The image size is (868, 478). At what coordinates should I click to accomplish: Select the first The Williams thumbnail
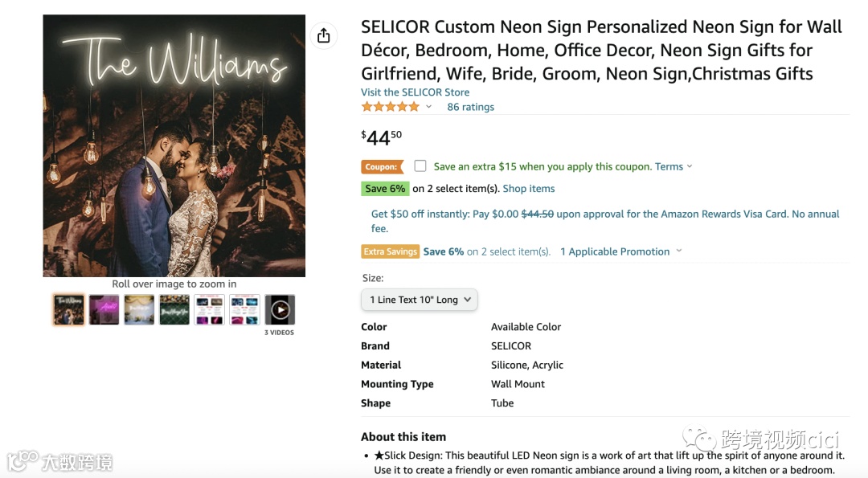(x=68, y=309)
